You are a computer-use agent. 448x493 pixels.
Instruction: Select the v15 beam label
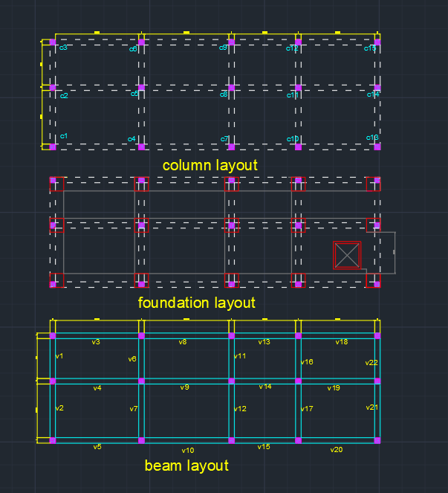[x=264, y=446]
